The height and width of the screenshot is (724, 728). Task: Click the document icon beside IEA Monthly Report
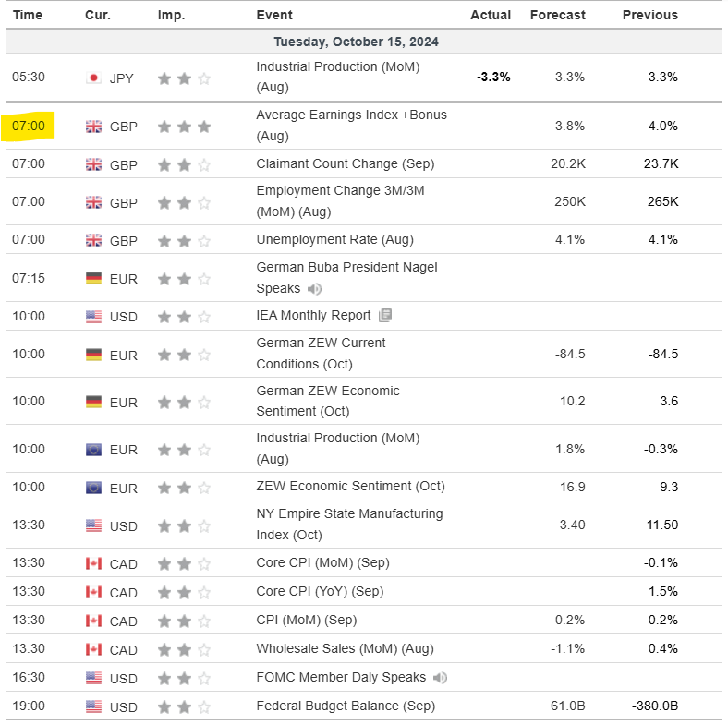[385, 316]
